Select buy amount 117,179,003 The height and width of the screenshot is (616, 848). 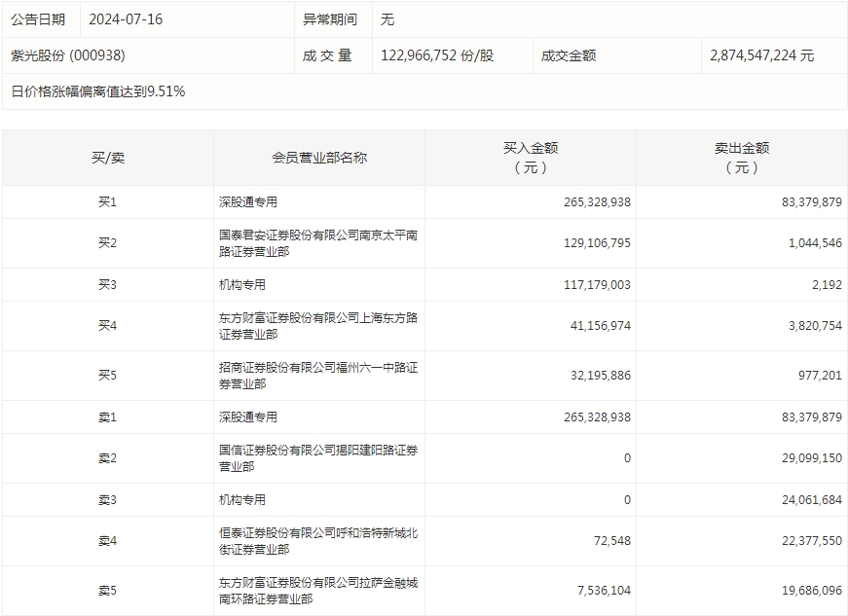click(x=597, y=285)
